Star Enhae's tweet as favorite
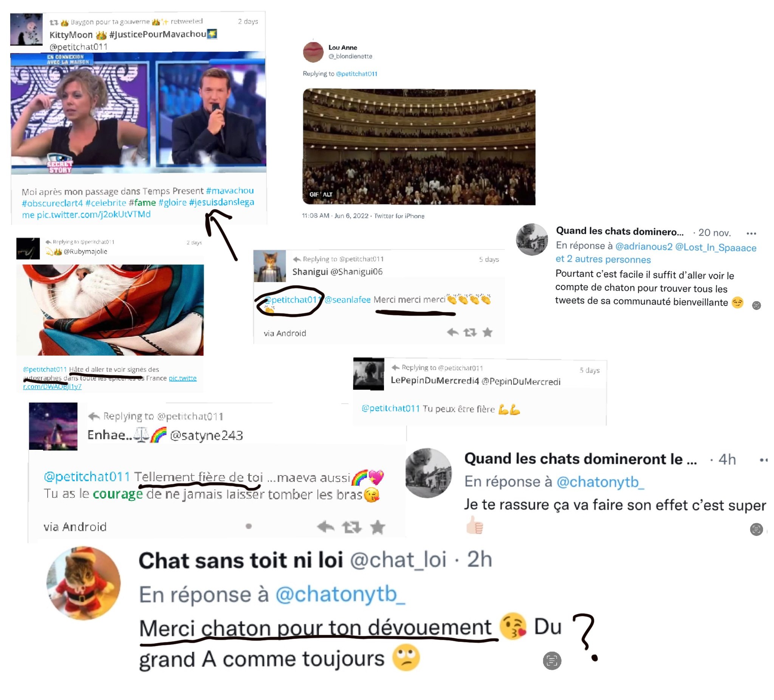The width and height of the screenshot is (774, 700). pos(378,527)
